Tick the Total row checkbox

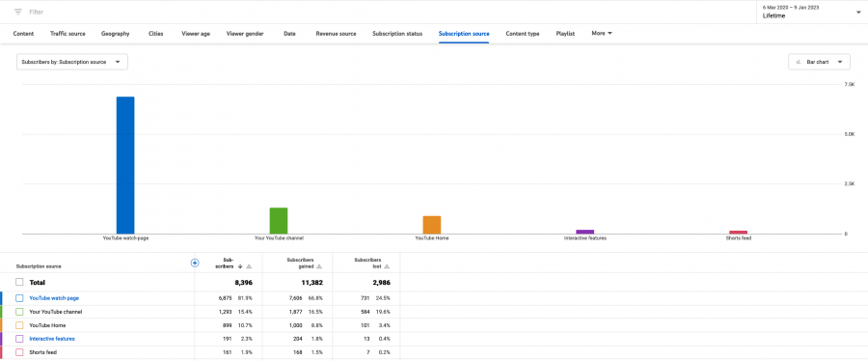pos(19,283)
